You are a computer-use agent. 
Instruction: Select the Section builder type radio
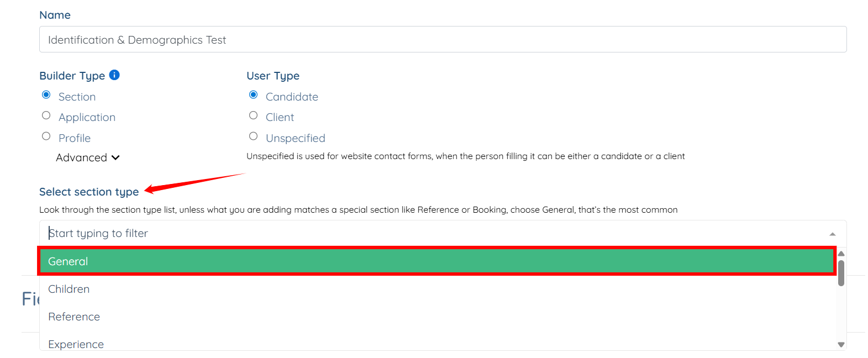pos(46,95)
